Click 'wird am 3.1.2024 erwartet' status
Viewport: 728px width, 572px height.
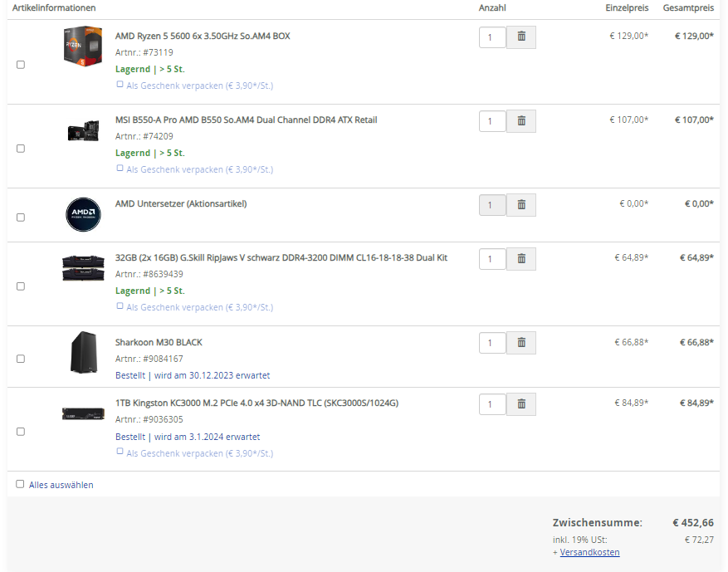(x=207, y=437)
